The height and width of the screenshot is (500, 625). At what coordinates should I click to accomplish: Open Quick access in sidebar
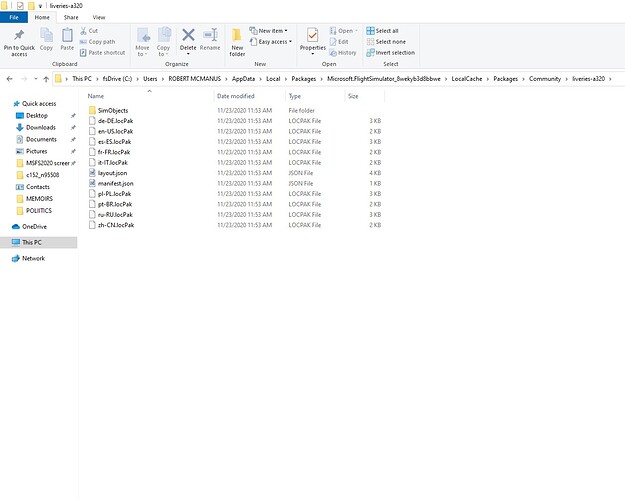click(x=39, y=104)
